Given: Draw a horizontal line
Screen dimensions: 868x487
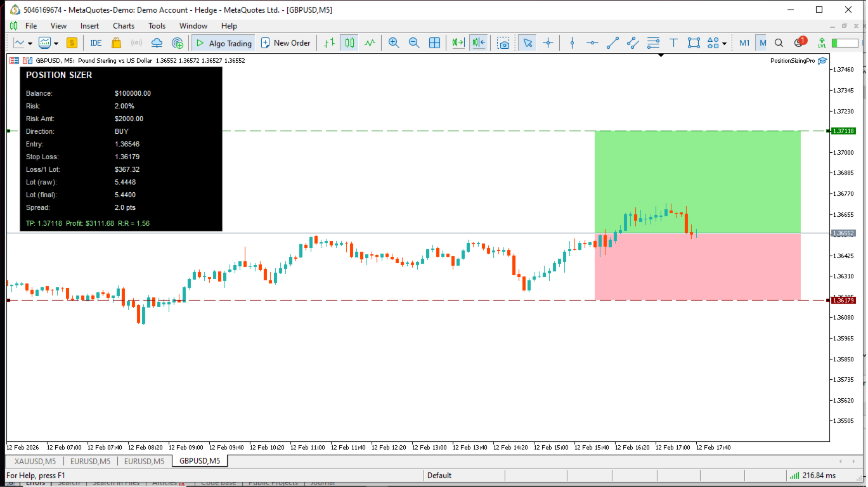Looking at the screenshot, I should (592, 43).
